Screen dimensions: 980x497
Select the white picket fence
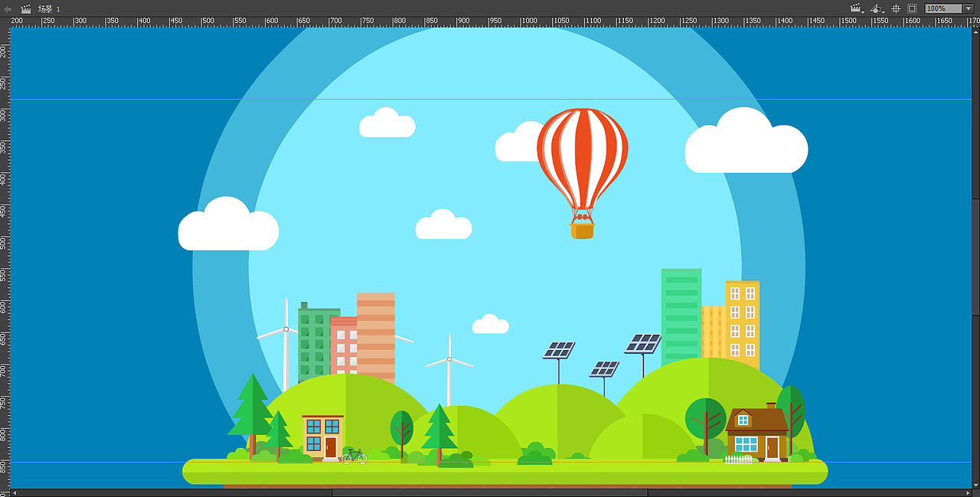coord(739,459)
